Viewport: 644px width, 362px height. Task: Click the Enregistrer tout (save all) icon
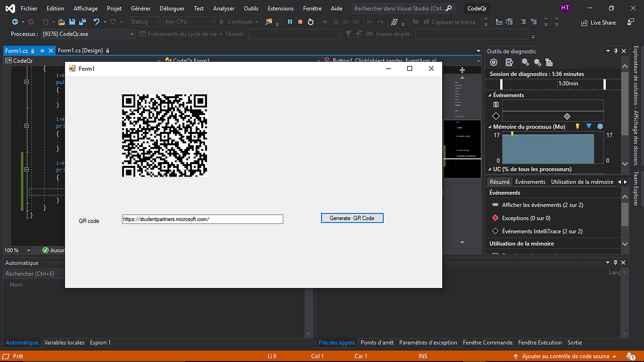[82, 21]
